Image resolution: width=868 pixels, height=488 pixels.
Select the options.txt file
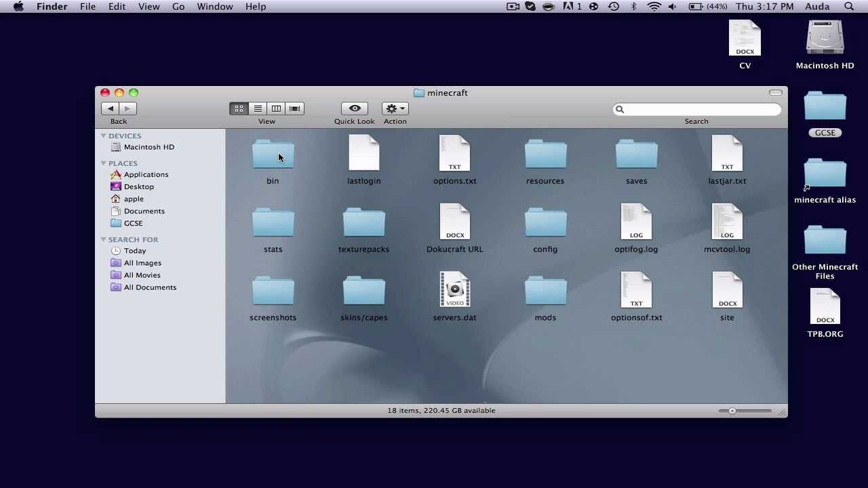click(x=454, y=153)
